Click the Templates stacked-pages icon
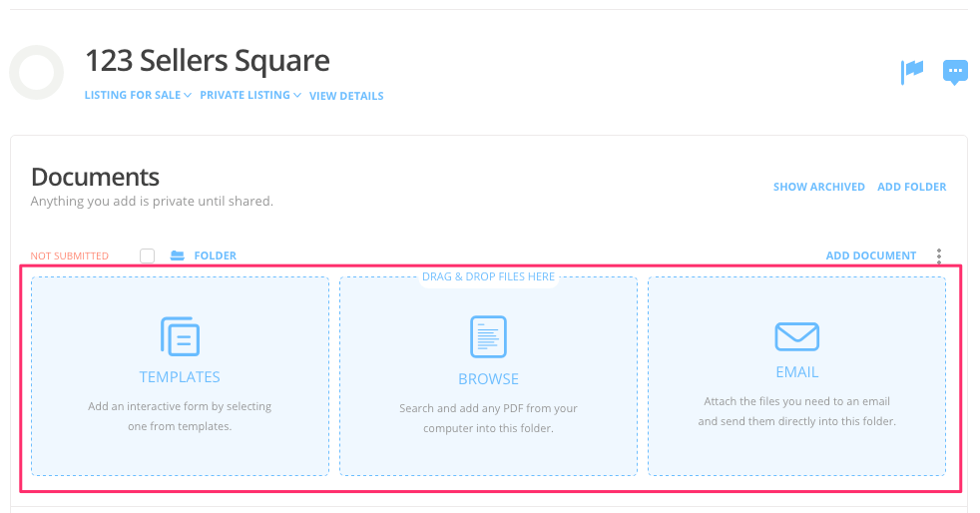The height and width of the screenshot is (513, 980). click(x=180, y=336)
